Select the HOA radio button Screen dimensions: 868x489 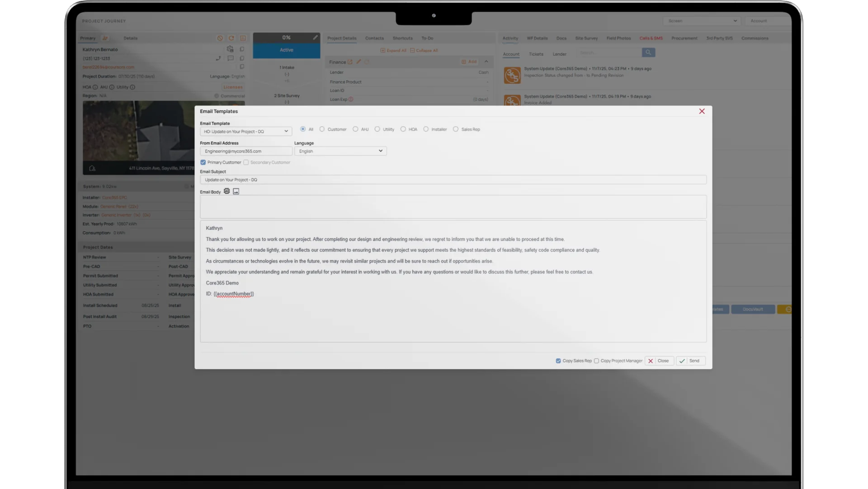pyautogui.click(x=403, y=129)
